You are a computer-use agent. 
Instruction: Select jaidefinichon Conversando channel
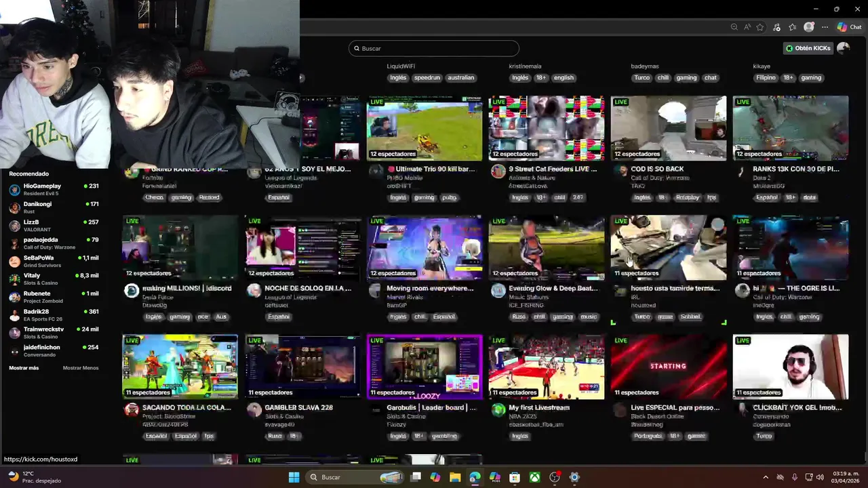point(54,350)
